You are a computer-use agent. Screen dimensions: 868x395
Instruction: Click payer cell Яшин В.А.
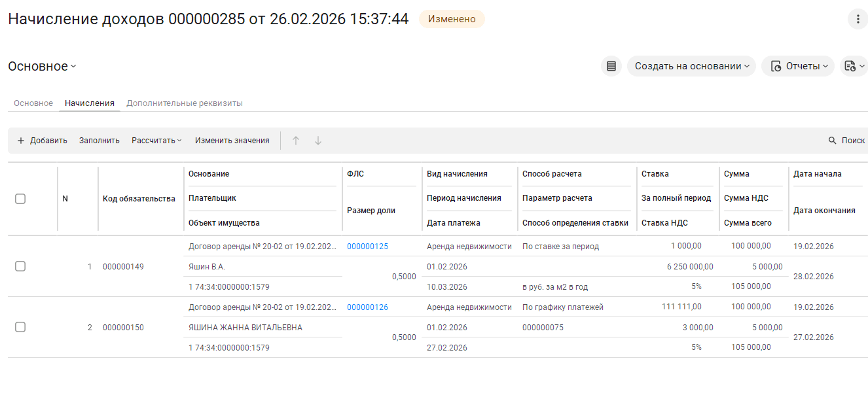click(x=207, y=267)
